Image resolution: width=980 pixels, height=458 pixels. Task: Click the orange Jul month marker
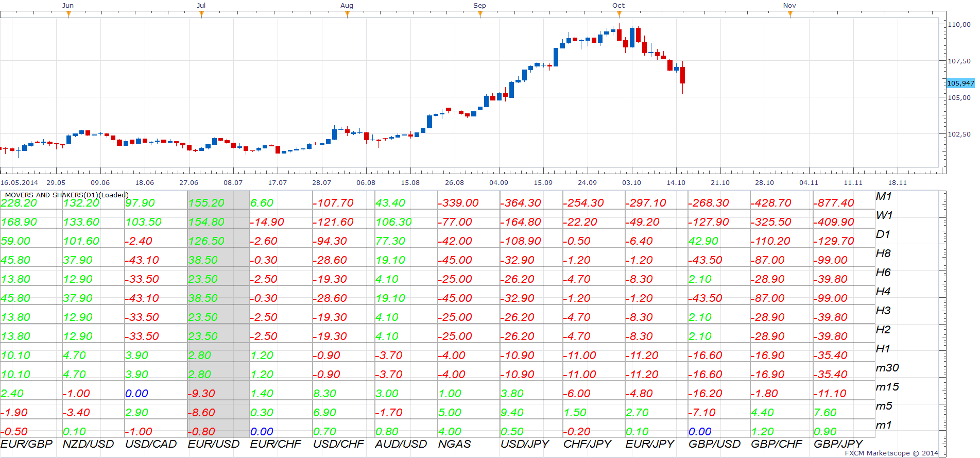[x=201, y=14]
